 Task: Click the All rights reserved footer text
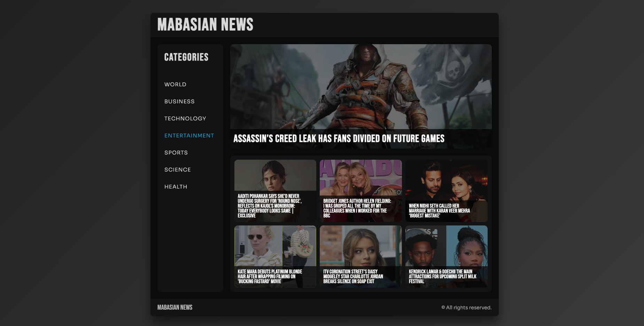click(x=466, y=308)
